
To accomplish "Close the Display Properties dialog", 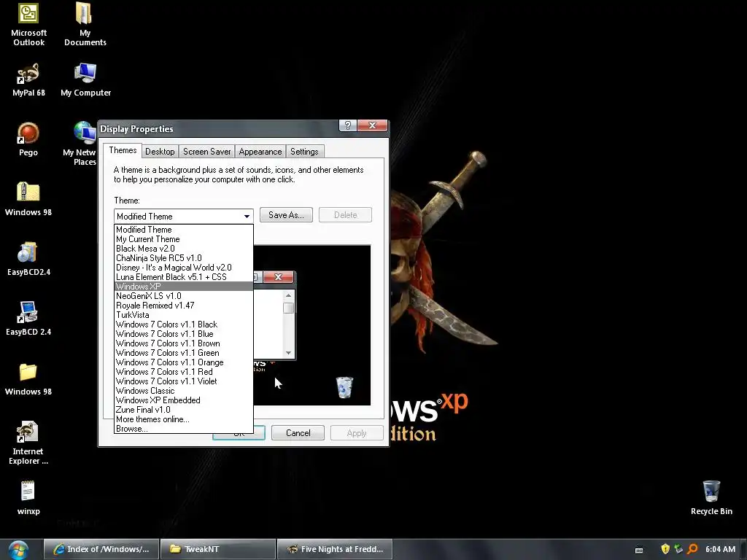I will (x=373, y=125).
